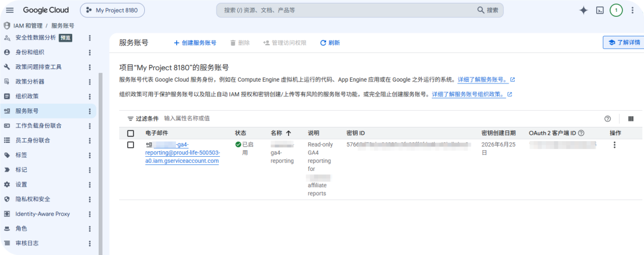Click pin dots beside 政策分析器

(x=90, y=82)
